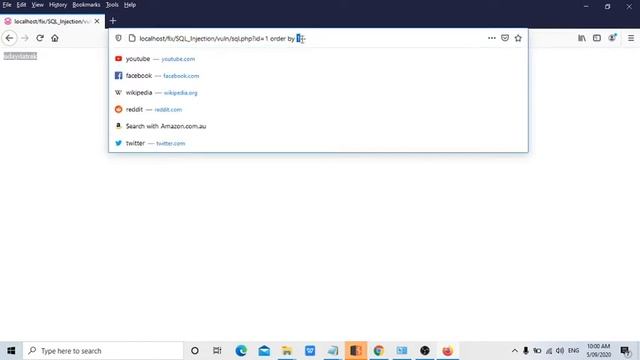Click the forward navigation arrow
The height and width of the screenshot is (360, 640).
[x=25, y=38]
